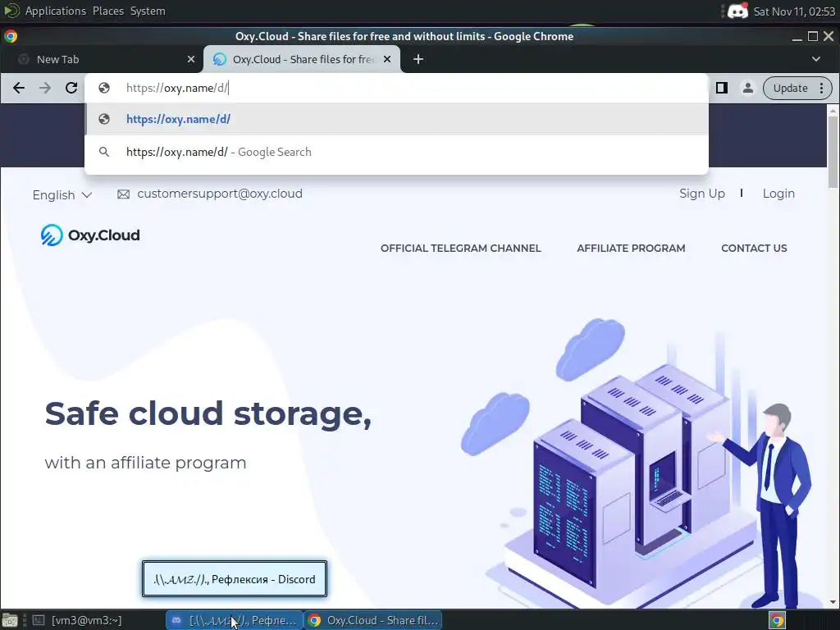Screen dimensions: 840x630
Task: Open CONTACT US menu item
Action: point(754,248)
